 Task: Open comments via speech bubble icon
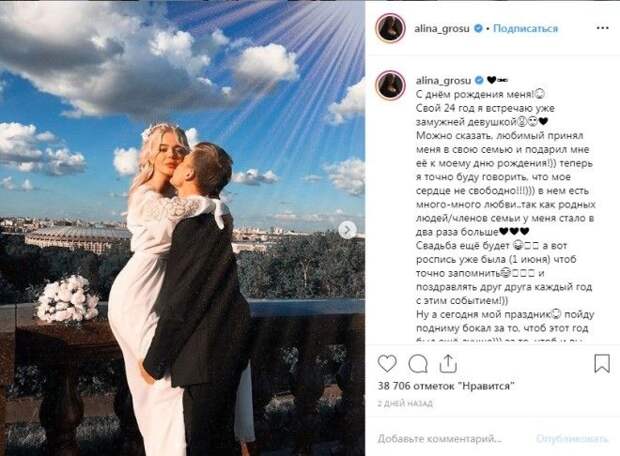pyautogui.click(x=418, y=364)
